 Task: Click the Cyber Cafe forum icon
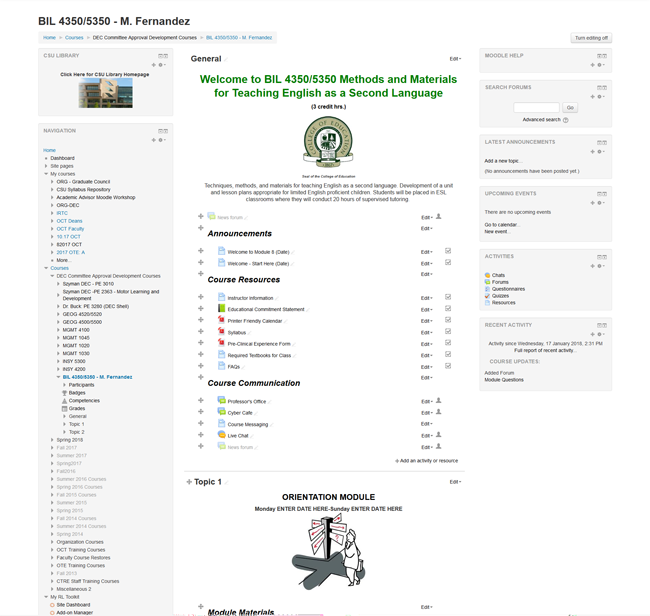coord(221,412)
